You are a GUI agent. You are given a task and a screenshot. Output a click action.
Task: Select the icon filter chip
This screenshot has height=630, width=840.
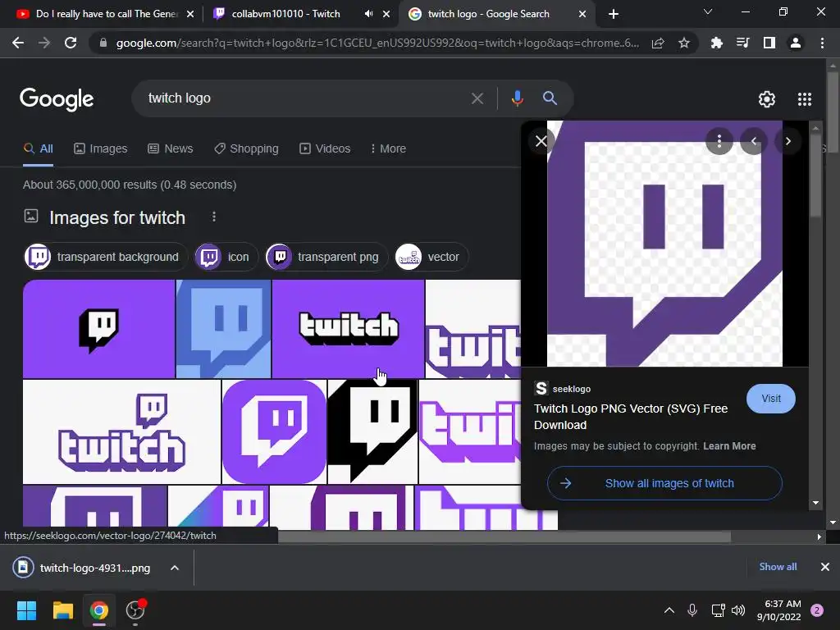[226, 257]
